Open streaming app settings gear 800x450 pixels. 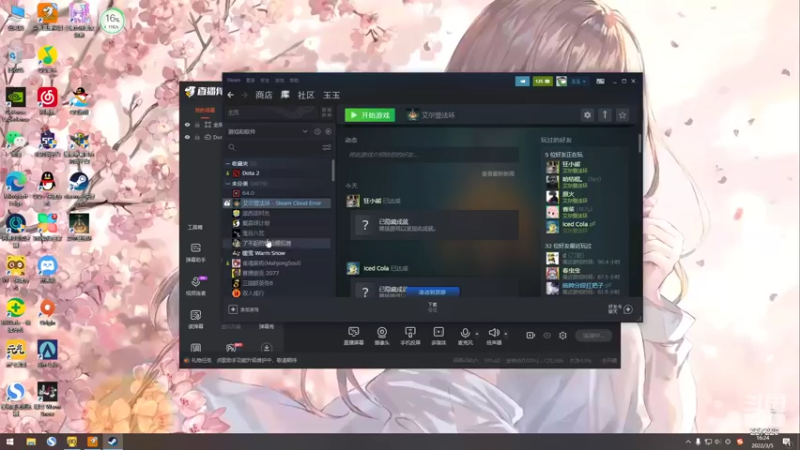coord(563,335)
